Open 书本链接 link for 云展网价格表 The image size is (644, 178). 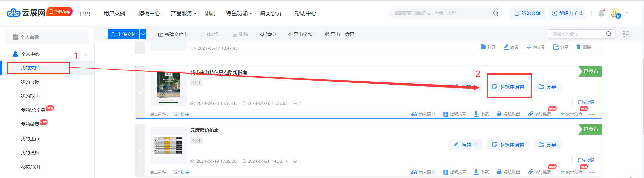pos(181,172)
